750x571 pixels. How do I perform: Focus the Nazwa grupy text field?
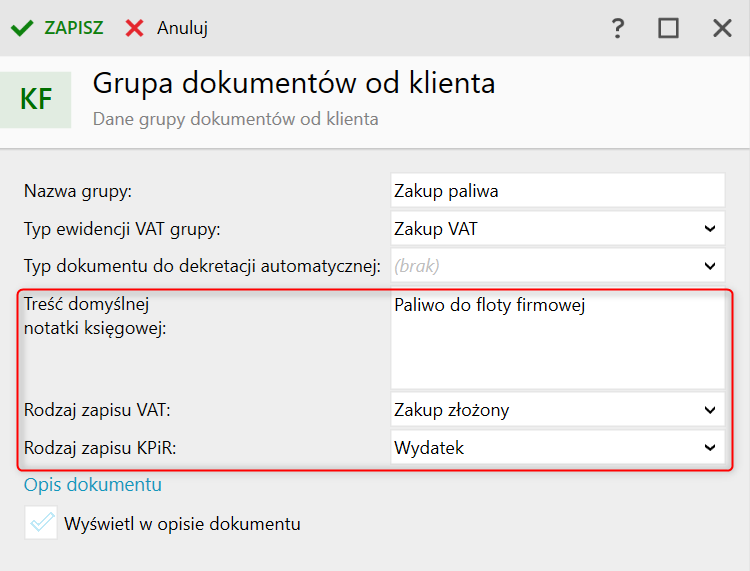[556, 190]
